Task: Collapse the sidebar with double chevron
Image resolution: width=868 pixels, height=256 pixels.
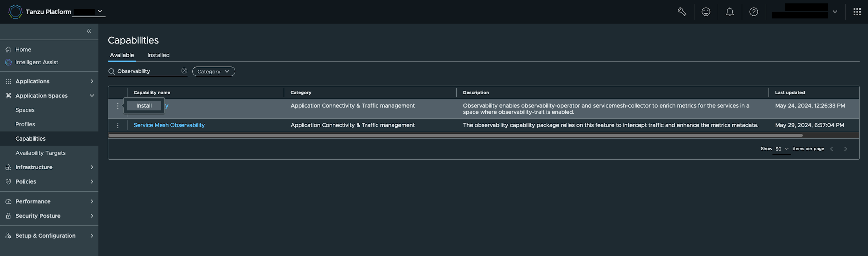Action: coord(89,31)
